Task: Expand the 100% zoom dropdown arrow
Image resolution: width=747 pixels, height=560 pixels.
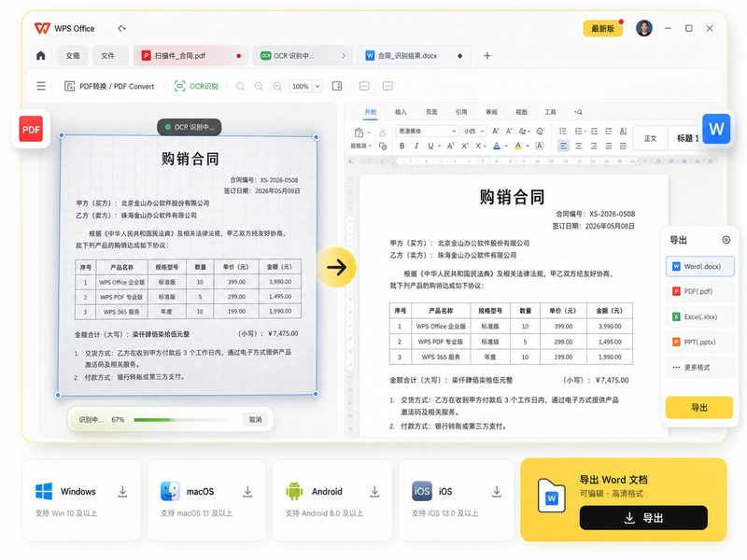Action: point(317,86)
